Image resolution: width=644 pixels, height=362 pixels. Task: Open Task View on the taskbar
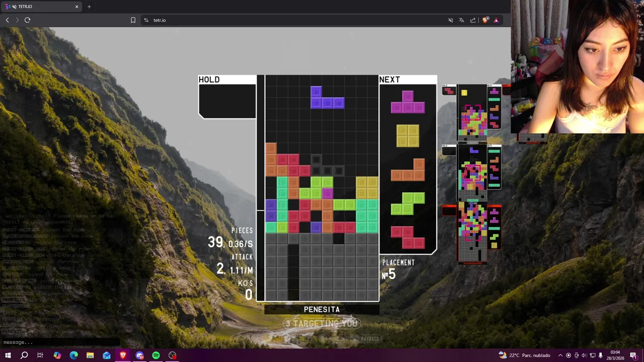[40, 355]
